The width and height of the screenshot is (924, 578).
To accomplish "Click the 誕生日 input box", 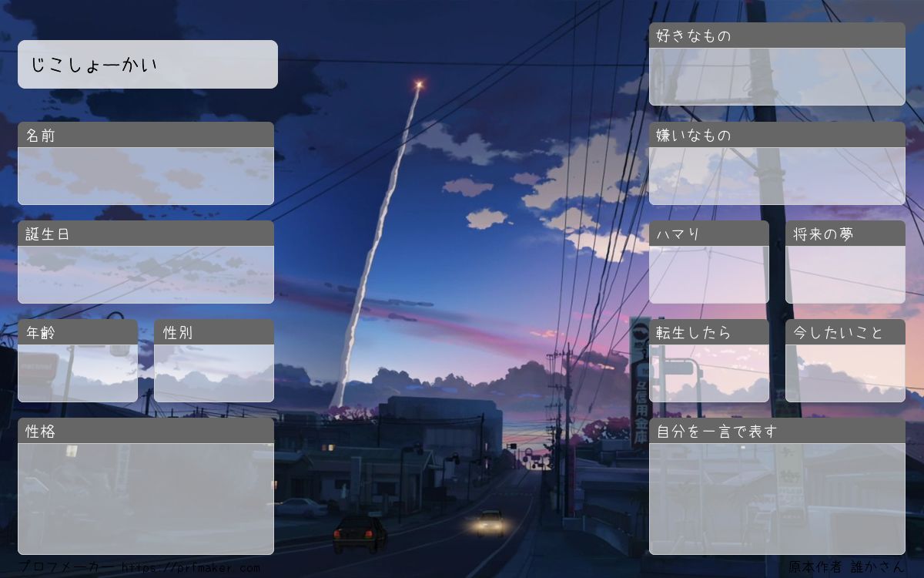I will coord(146,274).
